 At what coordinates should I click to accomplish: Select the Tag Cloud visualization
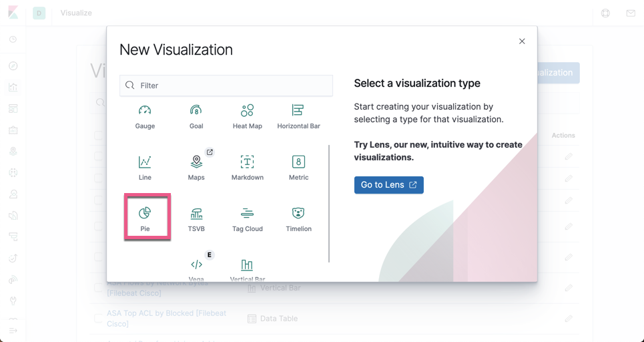(x=247, y=220)
